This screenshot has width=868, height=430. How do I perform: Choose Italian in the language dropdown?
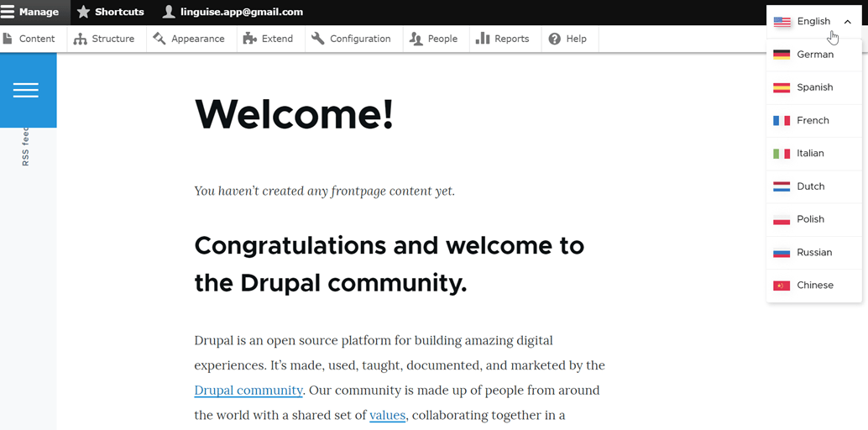(813, 154)
